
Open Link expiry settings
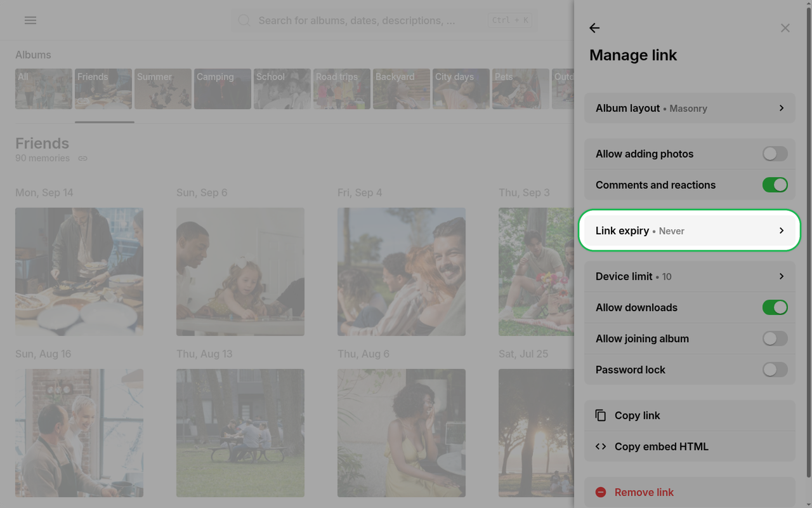pos(690,231)
